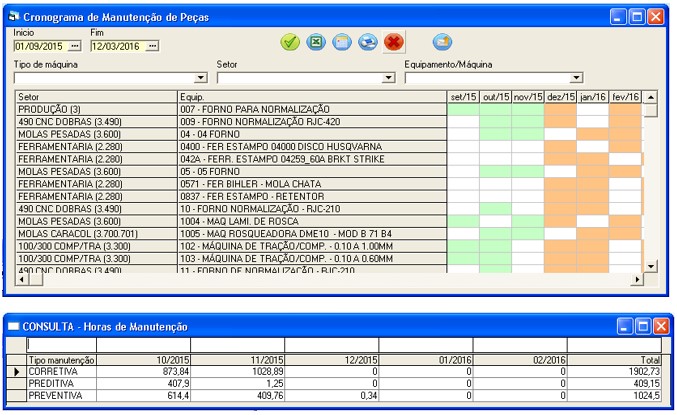Expand the Equipamento/Máquina dropdown
The height and width of the screenshot is (415, 677).
point(576,78)
